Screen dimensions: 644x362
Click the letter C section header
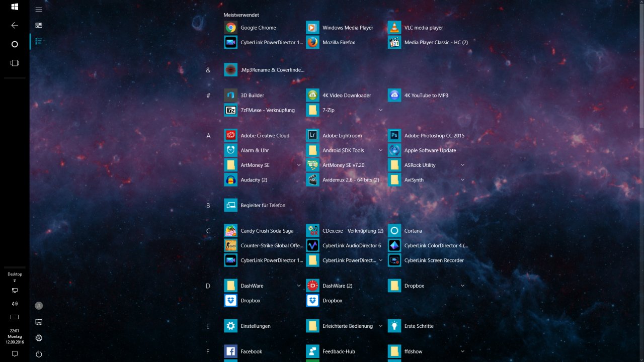(x=208, y=231)
